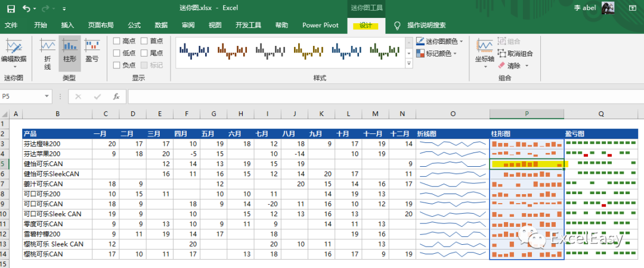This screenshot has width=644, height=268.
Task: Open the File tab
Action: [11, 26]
